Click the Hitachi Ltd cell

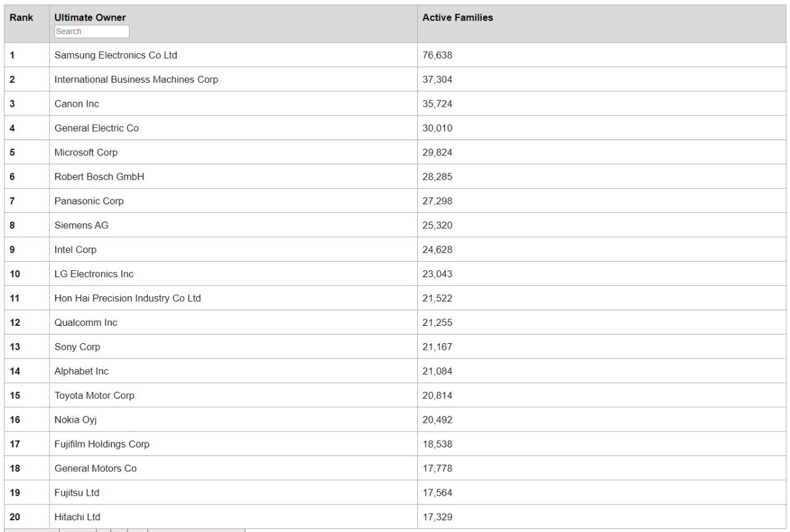77,517
